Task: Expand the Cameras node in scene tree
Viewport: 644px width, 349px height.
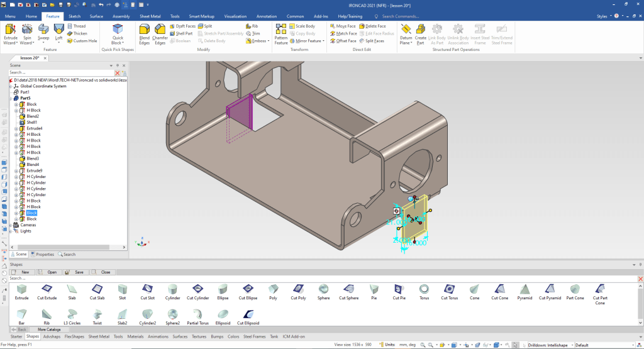Action: 11,225
